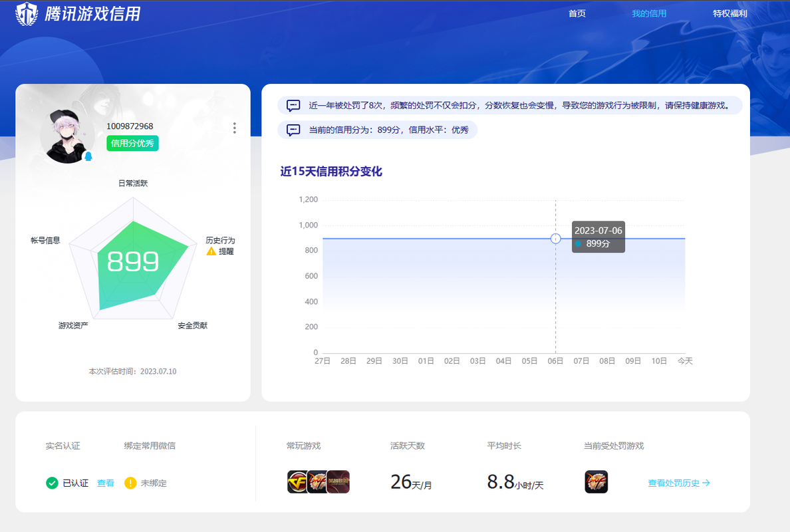Click the green 已认证 check icon

(52, 483)
